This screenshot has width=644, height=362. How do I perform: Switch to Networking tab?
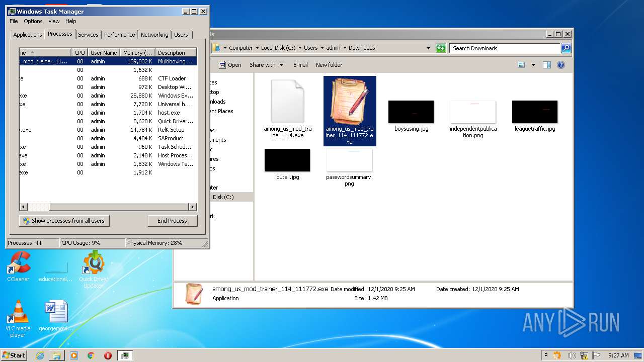(x=154, y=35)
